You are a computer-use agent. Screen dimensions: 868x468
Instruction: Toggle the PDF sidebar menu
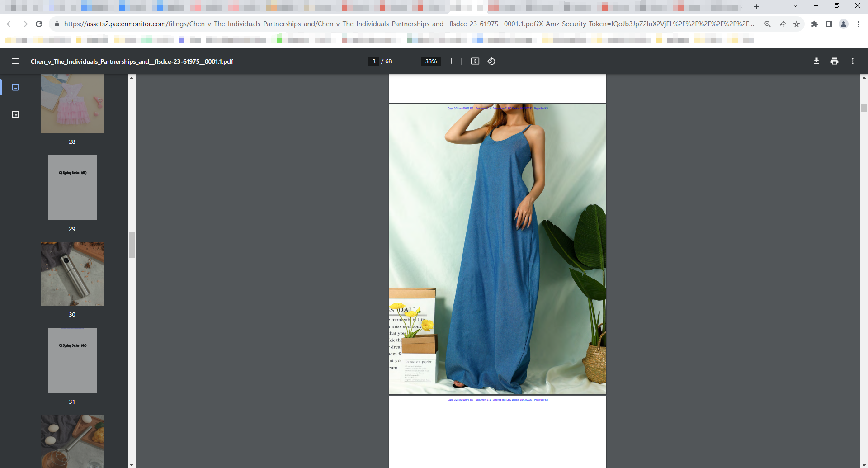point(15,61)
